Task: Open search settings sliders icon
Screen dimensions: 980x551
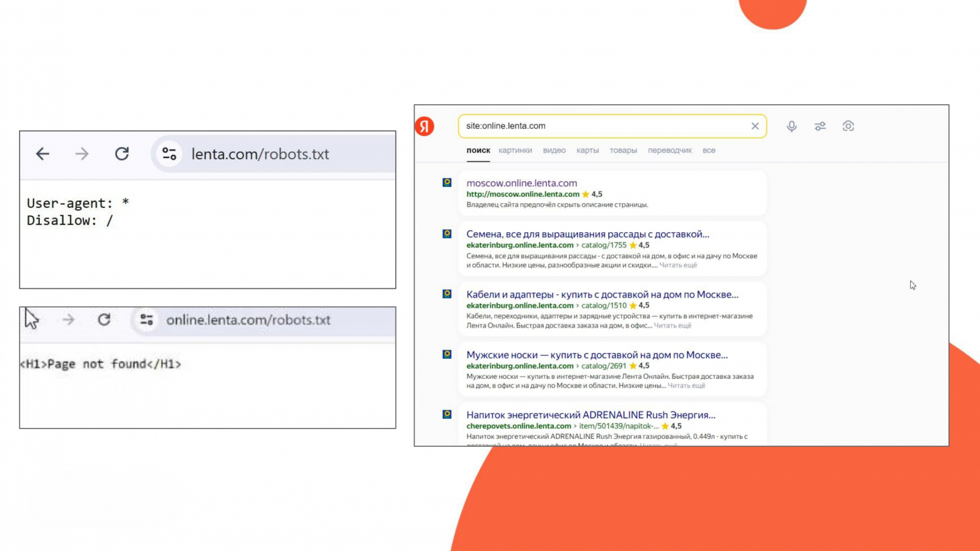Action: point(820,126)
